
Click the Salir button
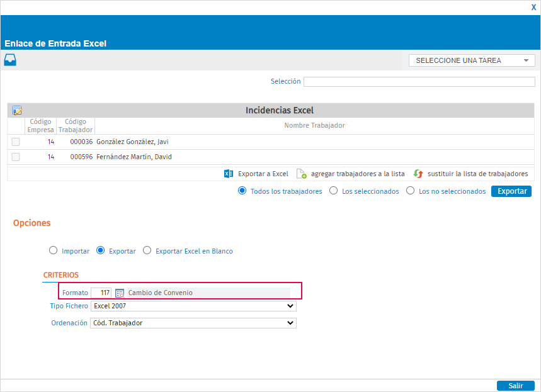tap(515, 386)
